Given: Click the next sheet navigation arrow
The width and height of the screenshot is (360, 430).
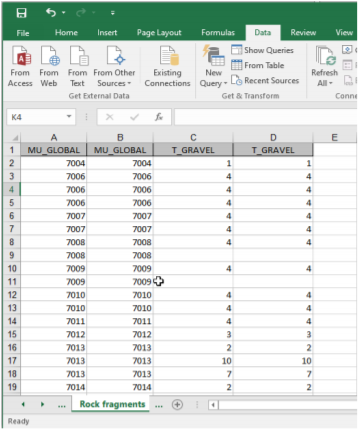Looking at the screenshot, I should coord(42,404).
